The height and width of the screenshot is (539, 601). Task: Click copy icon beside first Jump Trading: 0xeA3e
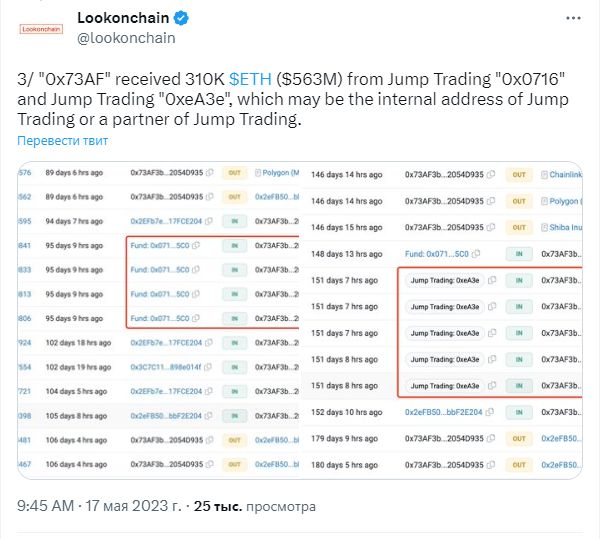point(492,280)
